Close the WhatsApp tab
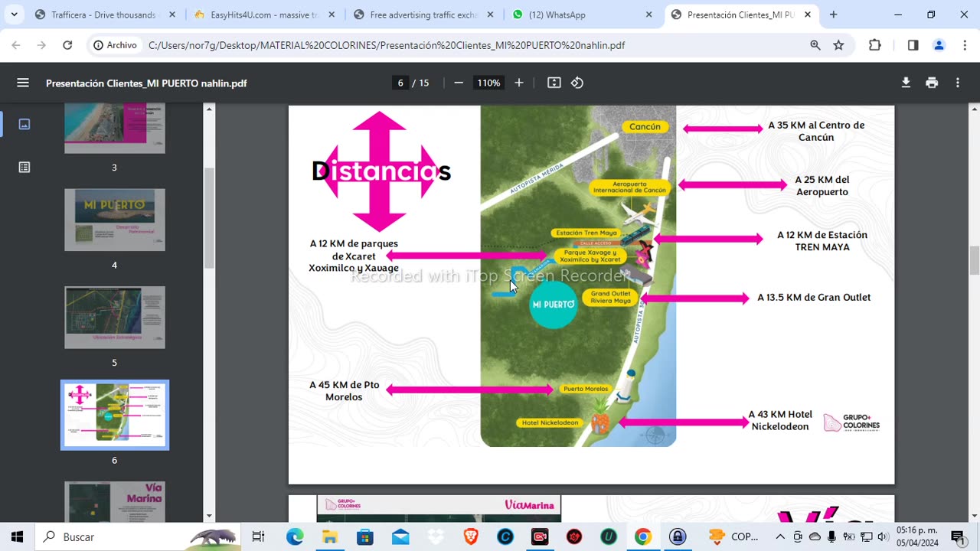 tap(649, 15)
